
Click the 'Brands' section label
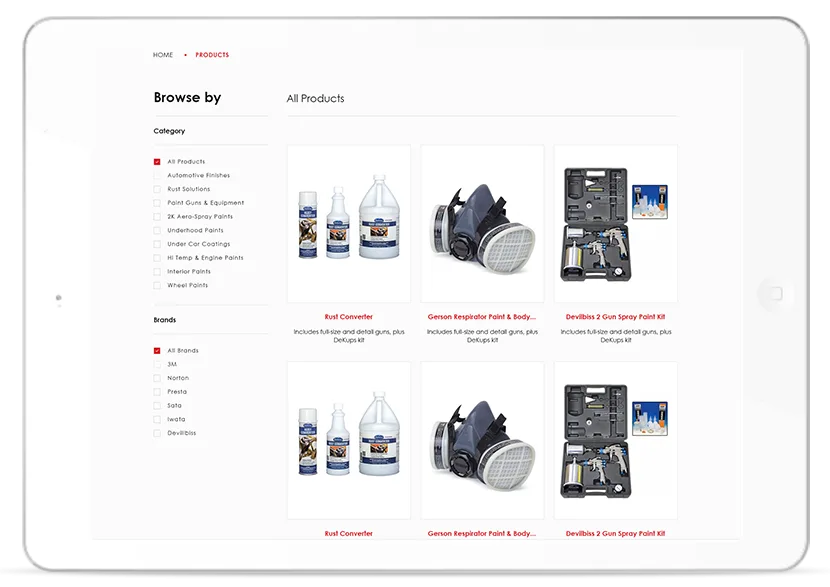click(x=165, y=320)
